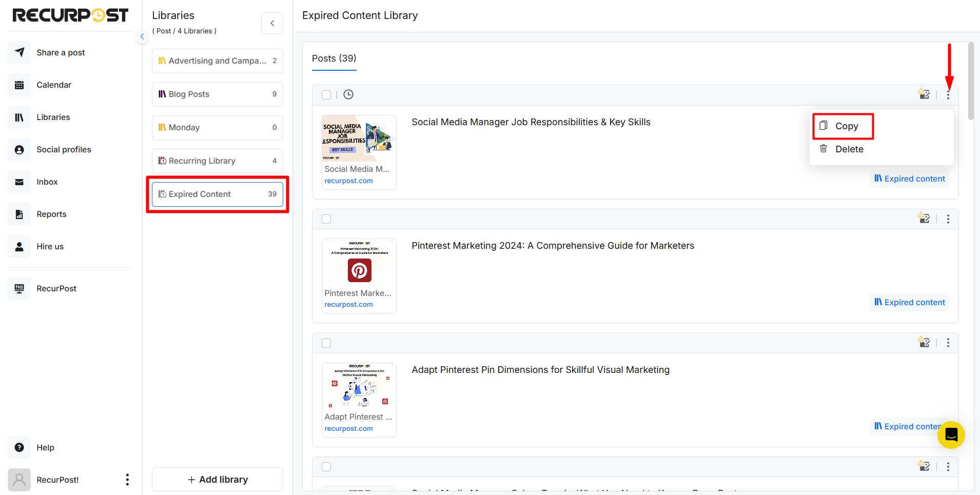Open recurpost.com link under Social Media post
980x495 pixels.
348,181
